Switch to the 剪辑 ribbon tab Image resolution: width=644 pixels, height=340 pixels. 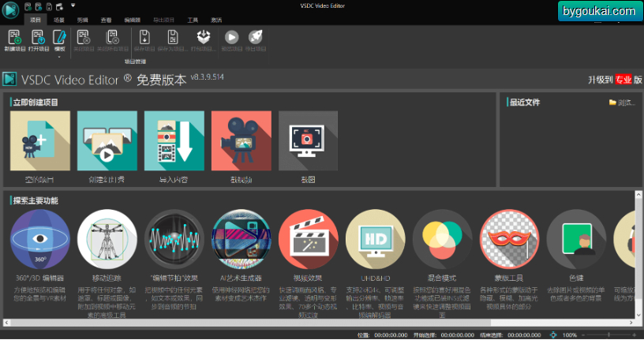pos(83,20)
